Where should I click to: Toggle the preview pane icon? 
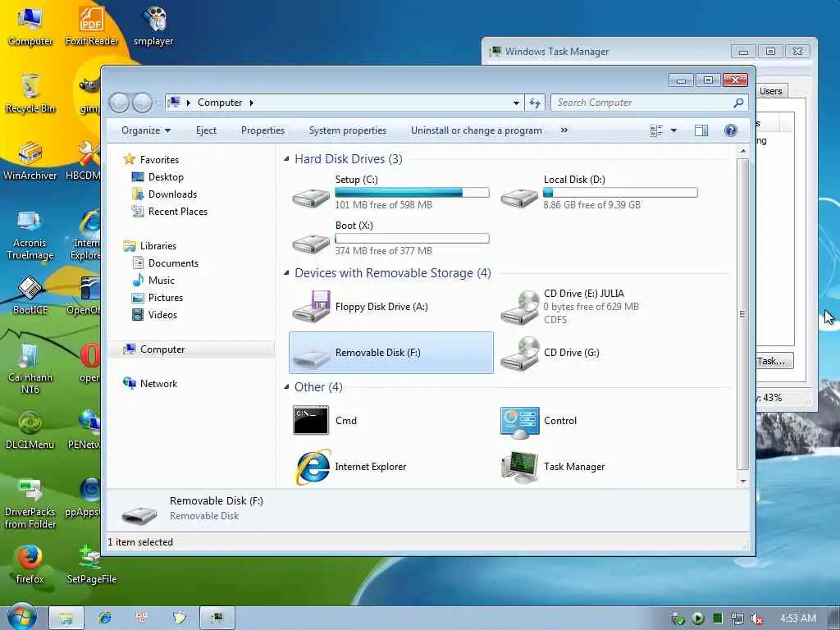(701, 130)
